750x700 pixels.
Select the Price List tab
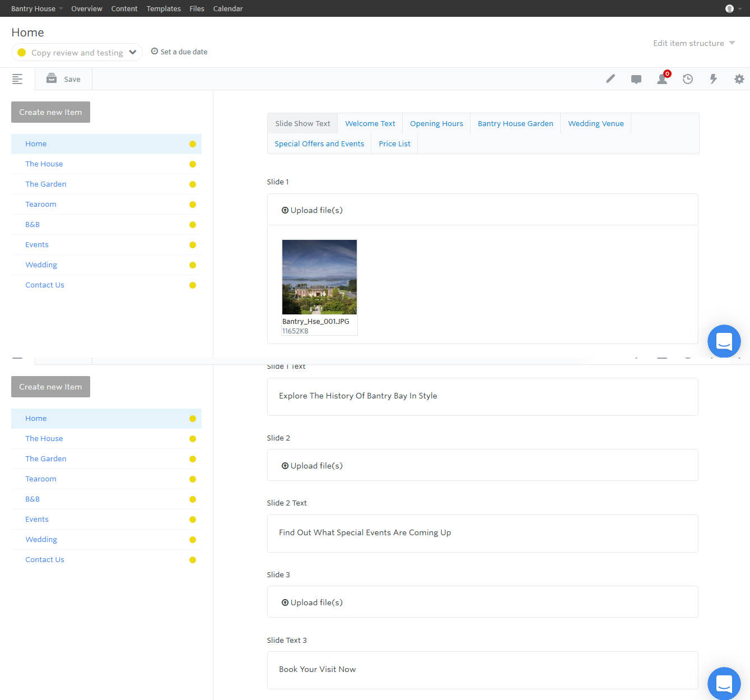pos(394,143)
